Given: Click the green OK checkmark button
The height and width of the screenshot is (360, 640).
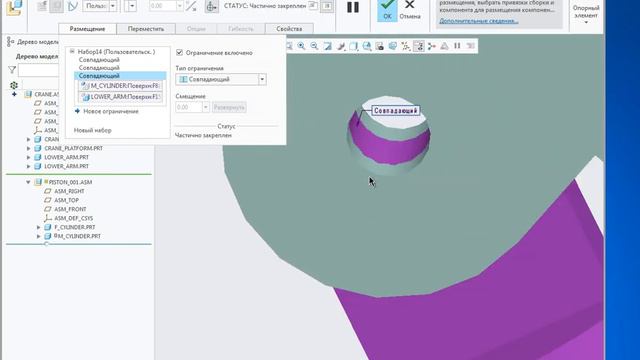Looking at the screenshot, I should 387,10.
